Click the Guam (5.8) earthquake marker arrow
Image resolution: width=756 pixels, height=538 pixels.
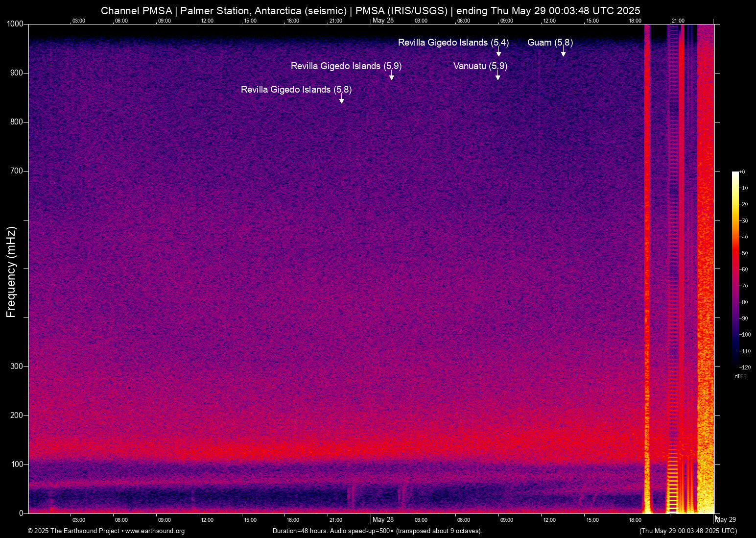pos(563,52)
